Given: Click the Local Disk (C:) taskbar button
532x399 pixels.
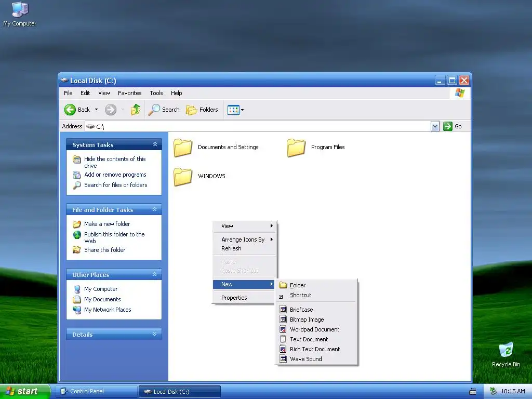Looking at the screenshot, I should click(180, 392).
